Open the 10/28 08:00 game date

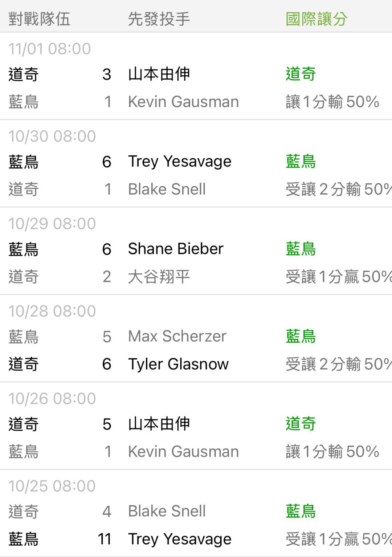[x=52, y=311]
